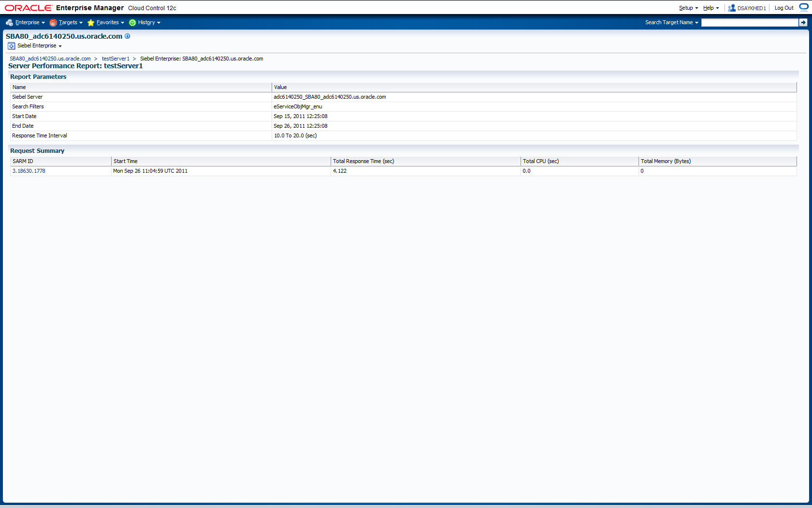Image resolution: width=812 pixels, height=508 pixels.
Task: Click the Siebel Enterprise target type icon
Action: click(x=12, y=46)
